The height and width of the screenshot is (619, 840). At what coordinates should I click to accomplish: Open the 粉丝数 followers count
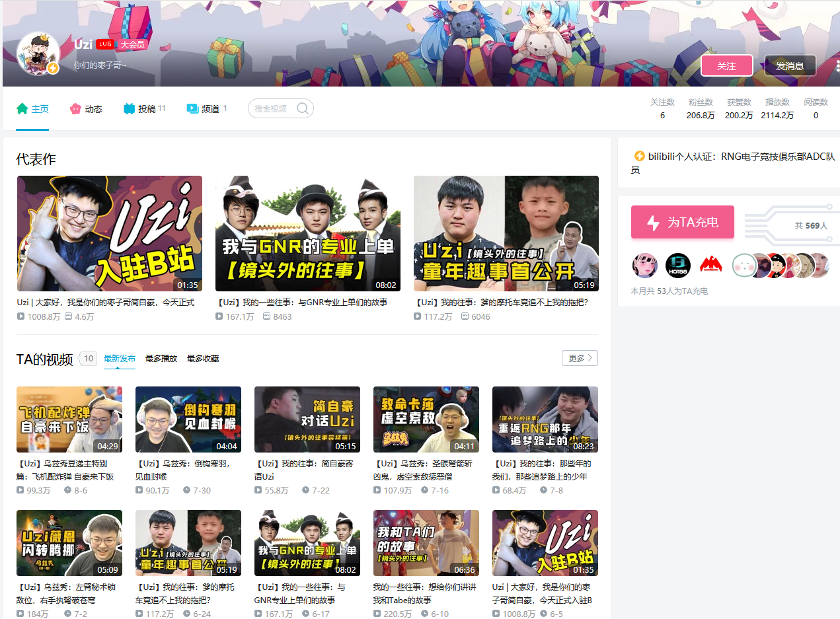coord(701,108)
